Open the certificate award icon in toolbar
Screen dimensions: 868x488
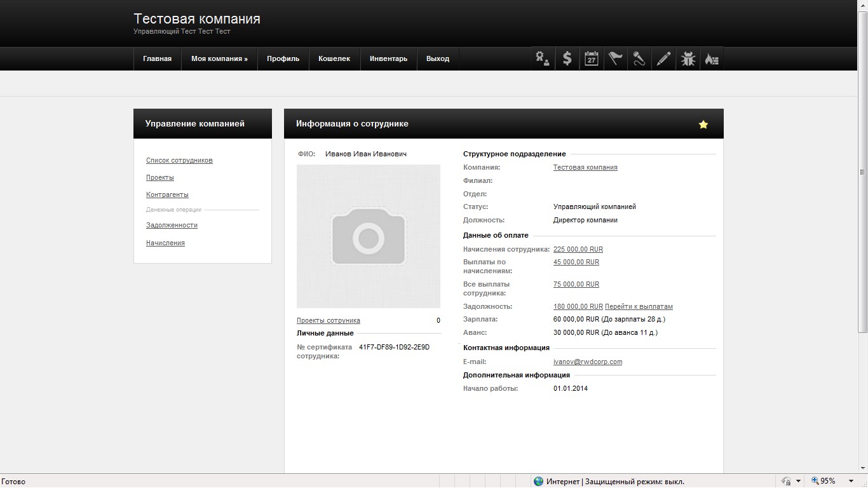(543, 58)
